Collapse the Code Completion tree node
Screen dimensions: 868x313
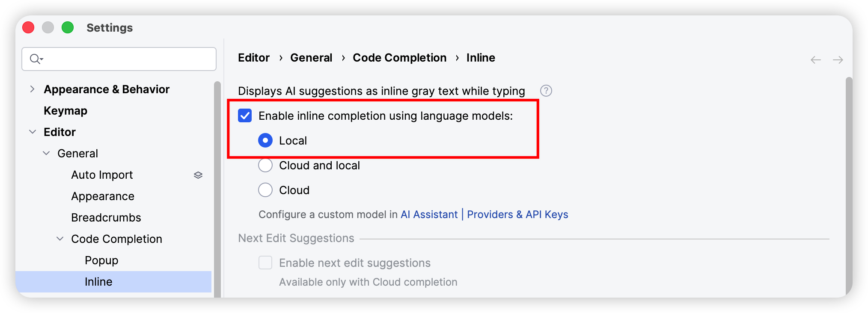(x=60, y=239)
